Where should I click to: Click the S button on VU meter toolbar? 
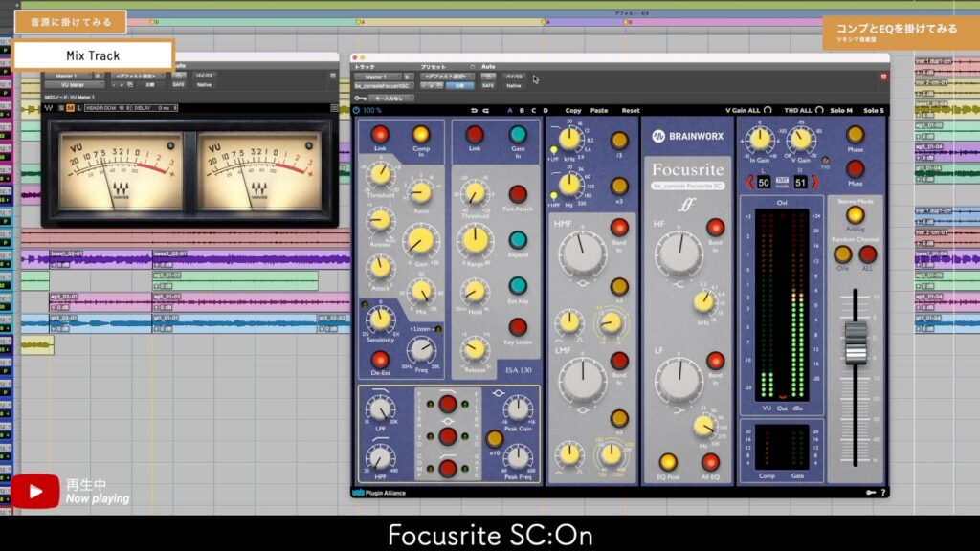(60, 108)
